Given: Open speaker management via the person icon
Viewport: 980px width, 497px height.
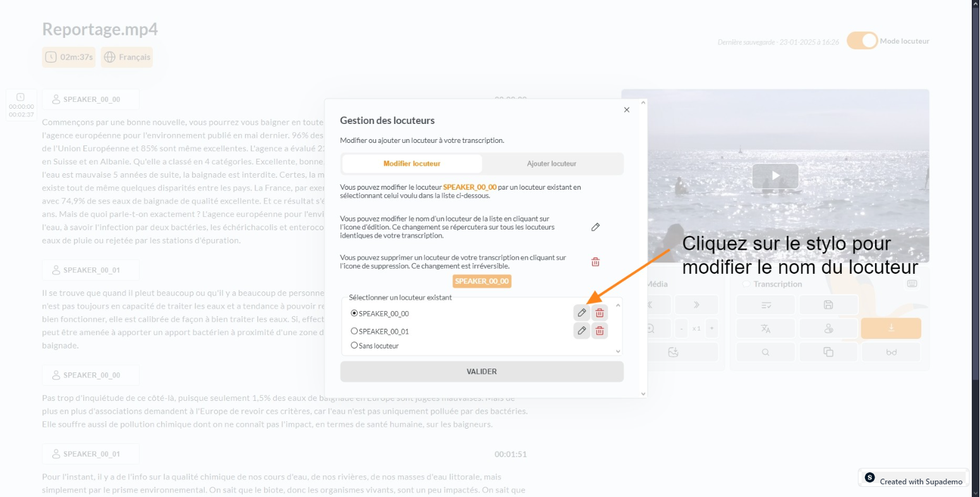Looking at the screenshot, I should coord(828,329).
